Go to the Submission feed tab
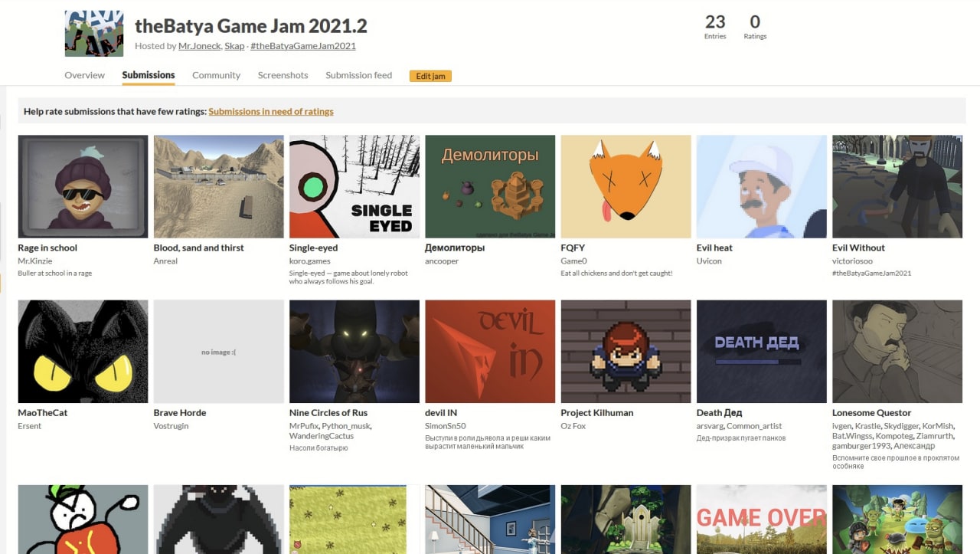This screenshot has height=554, width=980. coord(358,75)
